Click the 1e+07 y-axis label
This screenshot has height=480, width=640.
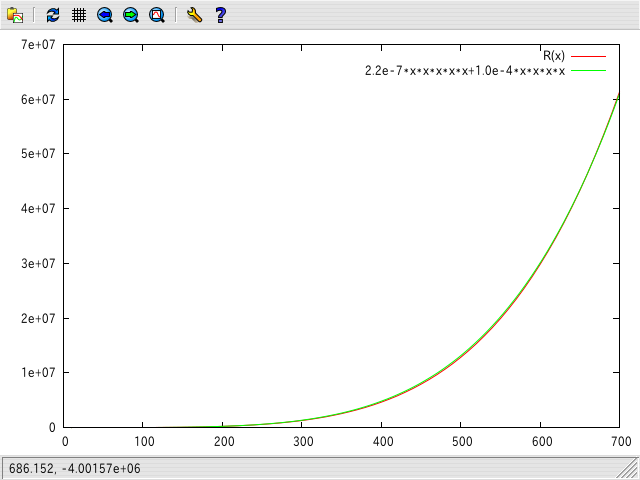coord(38,372)
